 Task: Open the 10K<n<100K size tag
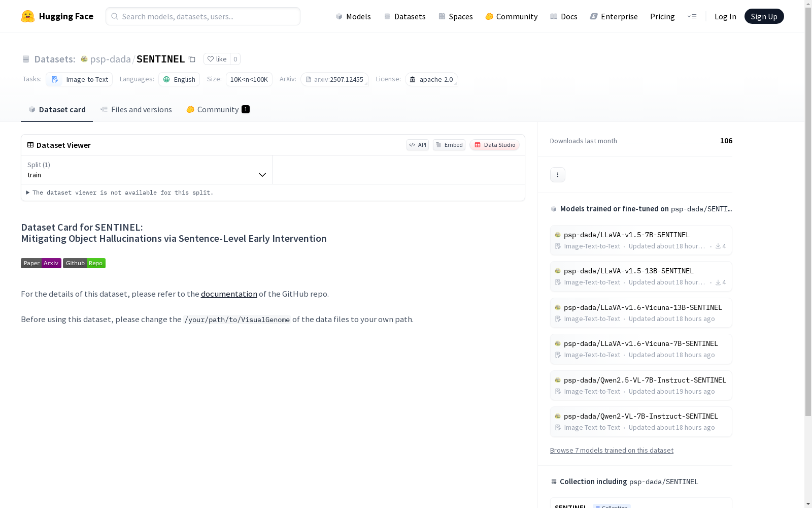249,79
